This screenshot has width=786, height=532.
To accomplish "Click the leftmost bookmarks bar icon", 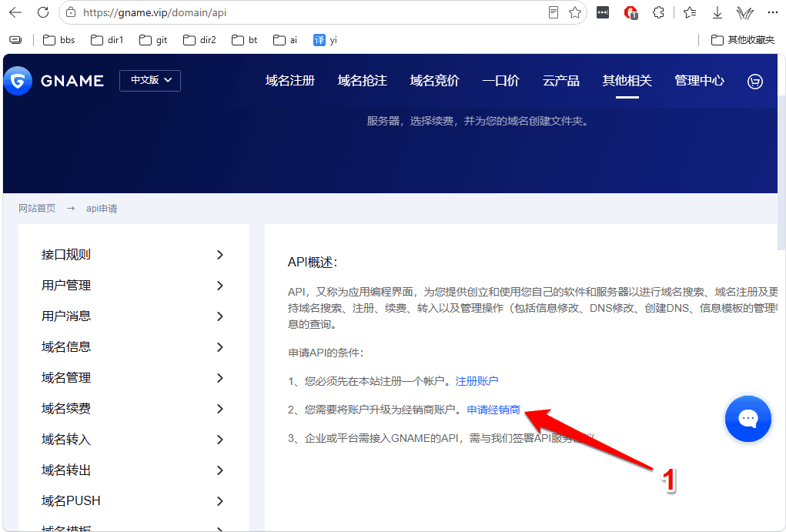I will tap(15, 39).
